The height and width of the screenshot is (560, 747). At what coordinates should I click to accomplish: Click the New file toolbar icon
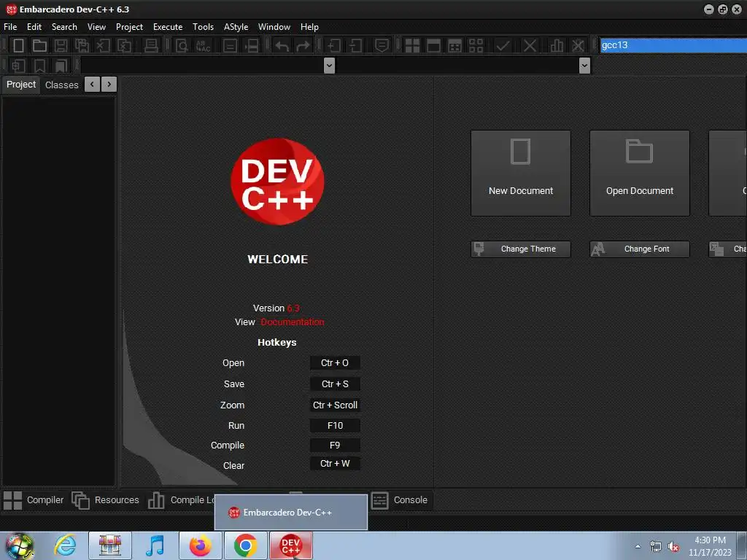[18, 46]
